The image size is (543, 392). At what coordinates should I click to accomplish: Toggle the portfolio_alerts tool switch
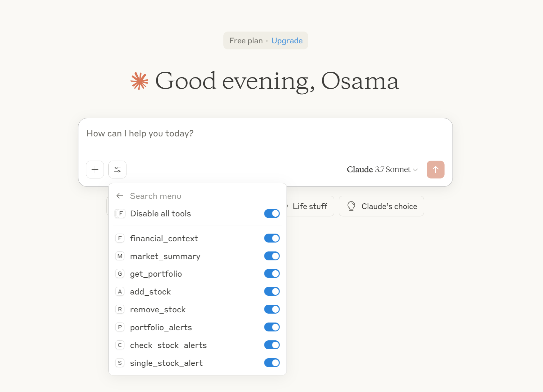272,327
